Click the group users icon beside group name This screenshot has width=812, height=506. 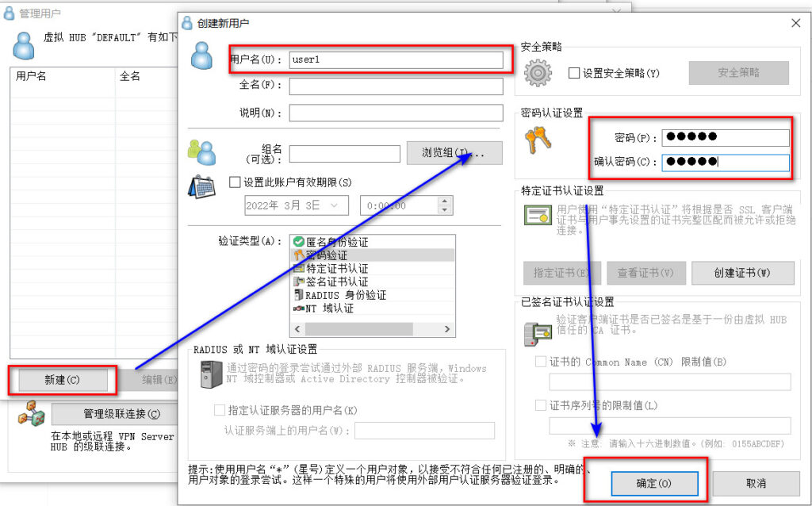coord(202,153)
